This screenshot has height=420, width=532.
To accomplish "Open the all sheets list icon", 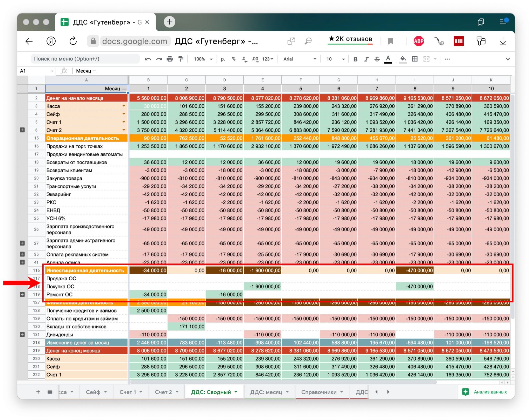I will point(50,392).
